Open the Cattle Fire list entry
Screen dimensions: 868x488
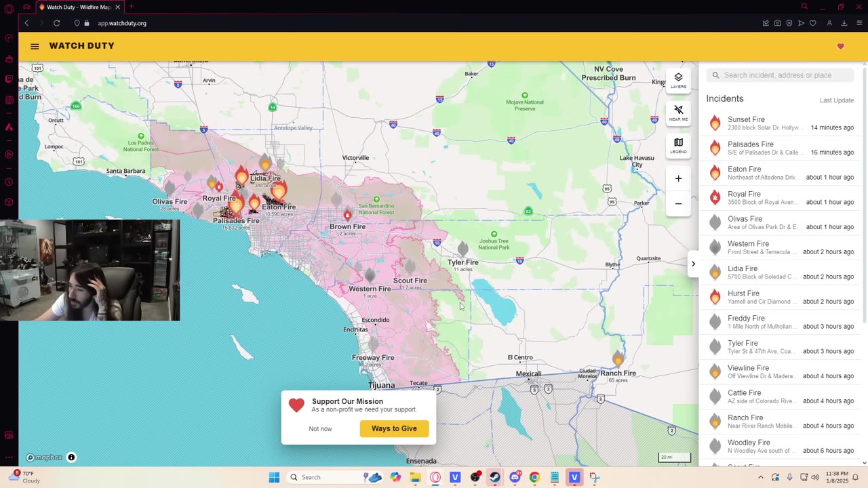point(780,396)
